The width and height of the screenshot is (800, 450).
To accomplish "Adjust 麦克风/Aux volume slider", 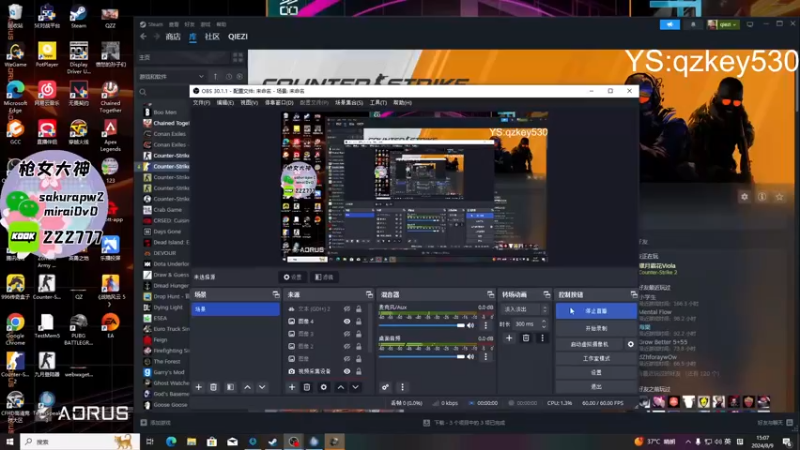I will [422, 326].
